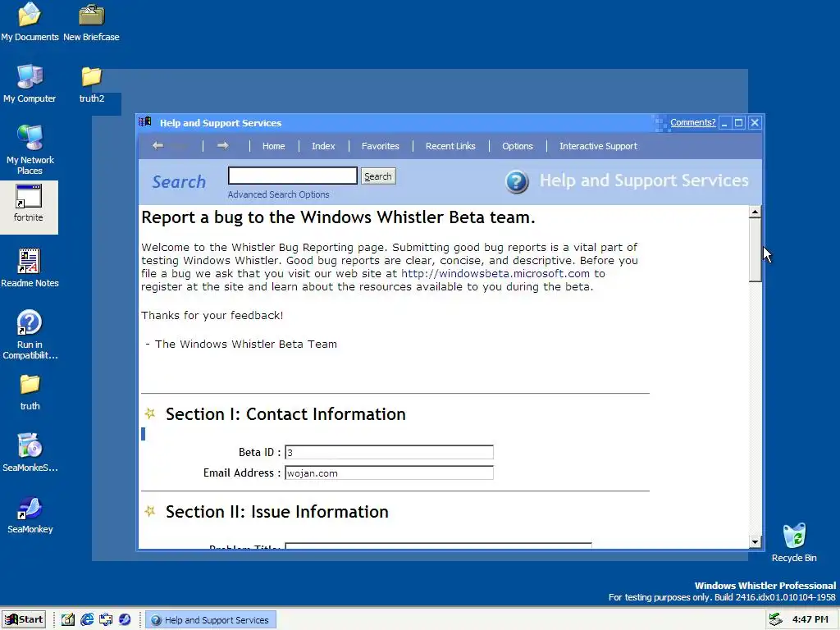
Task: Open Readme Notes desktop icon
Action: (x=30, y=268)
